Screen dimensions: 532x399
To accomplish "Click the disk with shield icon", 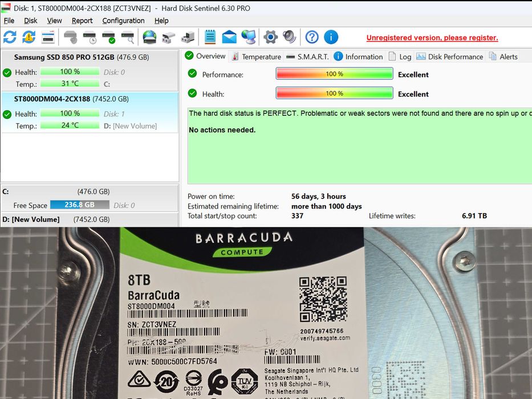I will point(71,37).
